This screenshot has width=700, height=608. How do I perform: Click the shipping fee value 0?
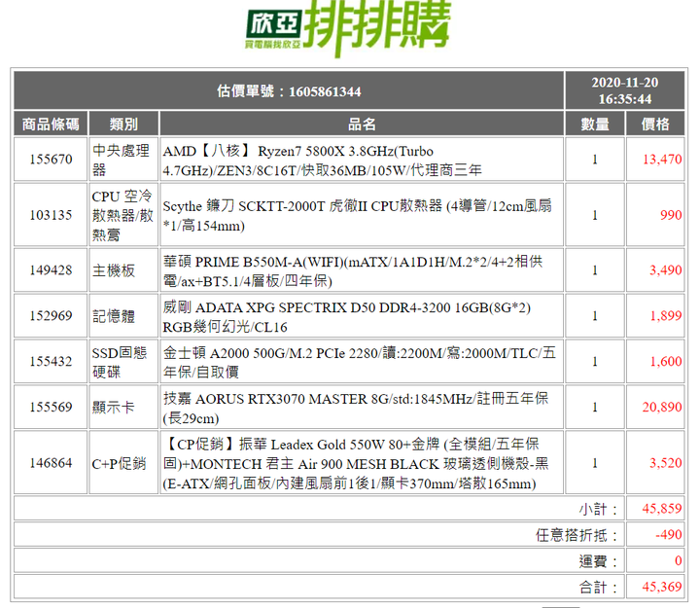coord(679,560)
